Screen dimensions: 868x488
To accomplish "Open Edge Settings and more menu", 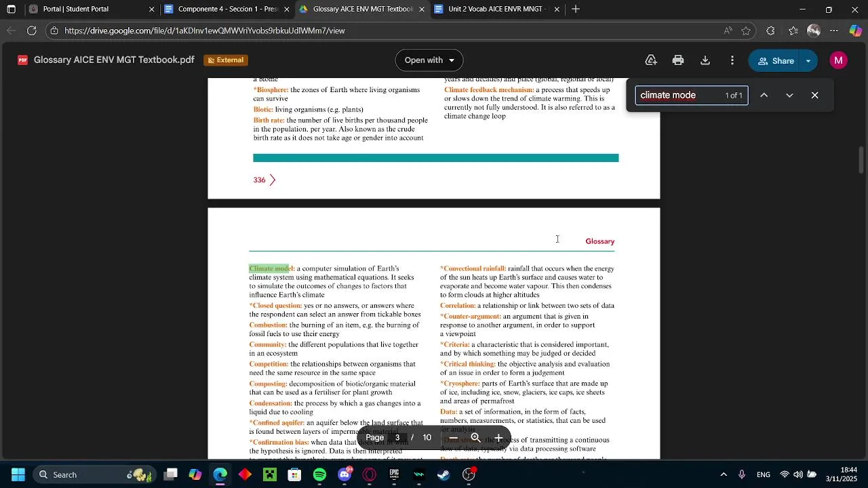I will coord(835,30).
